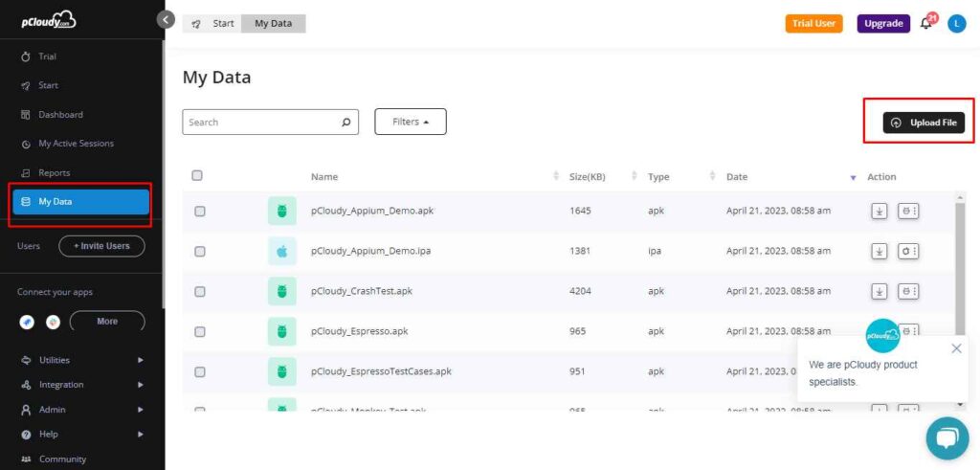Check the box for pCloudy_Appium_Demo.ipa
The height and width of the screenshot is (470, 980).
(199, 251)
